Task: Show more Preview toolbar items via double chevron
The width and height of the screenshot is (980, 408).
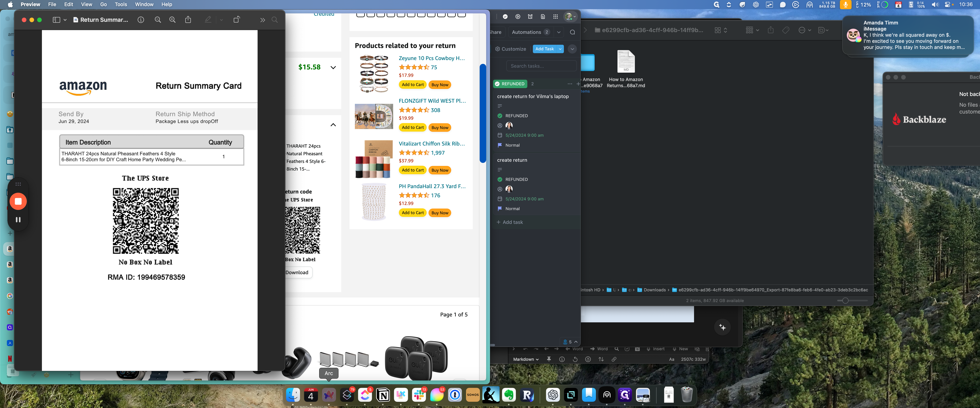Action: click(262, 20)
